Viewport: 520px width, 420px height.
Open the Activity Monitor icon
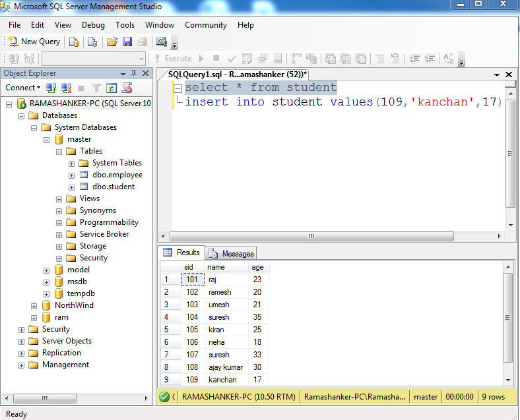tap(162, 42)
